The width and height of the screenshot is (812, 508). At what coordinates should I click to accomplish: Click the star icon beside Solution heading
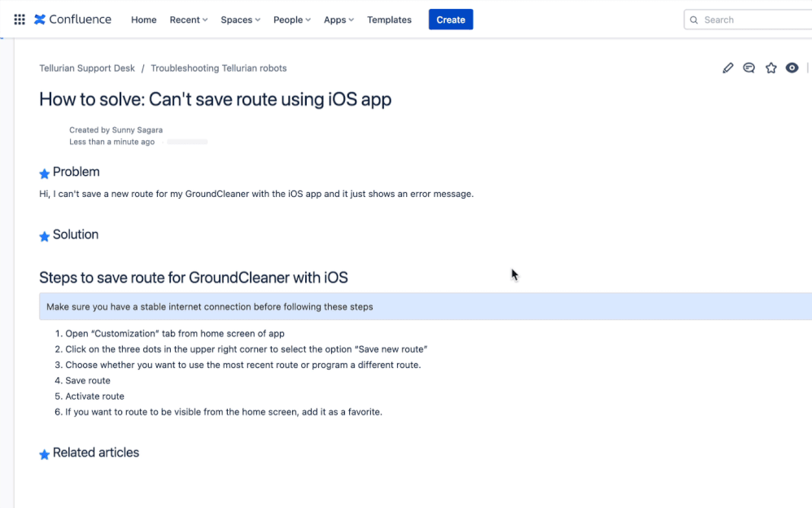tap(45, 236)
